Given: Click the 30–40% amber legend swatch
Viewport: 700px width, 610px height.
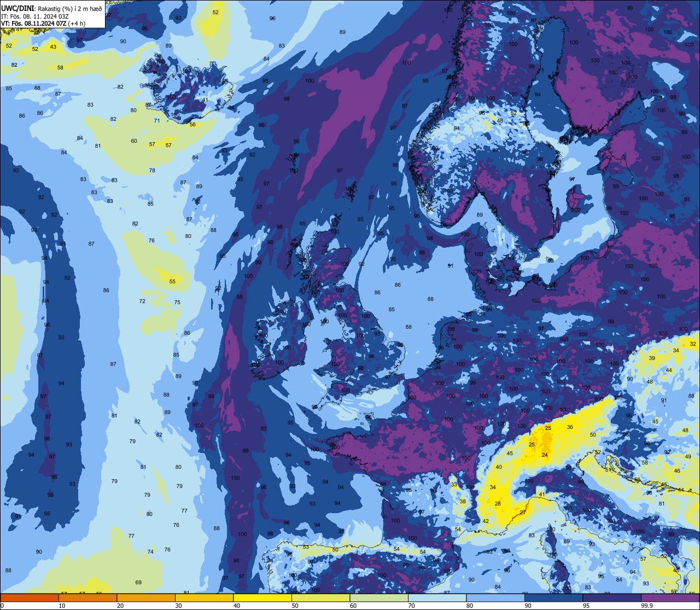Looking at the screenshot, I should [x=204, y=597].
